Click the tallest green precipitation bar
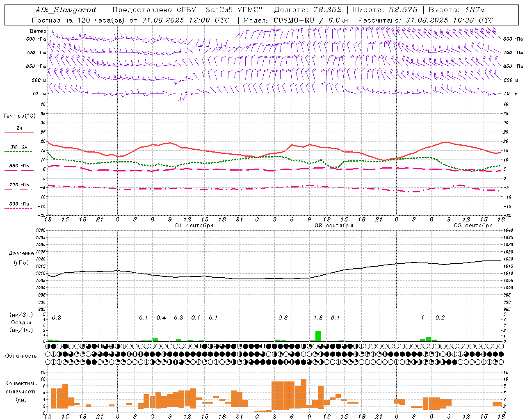The height and width of the screenshot is (420, 525). 318,336
